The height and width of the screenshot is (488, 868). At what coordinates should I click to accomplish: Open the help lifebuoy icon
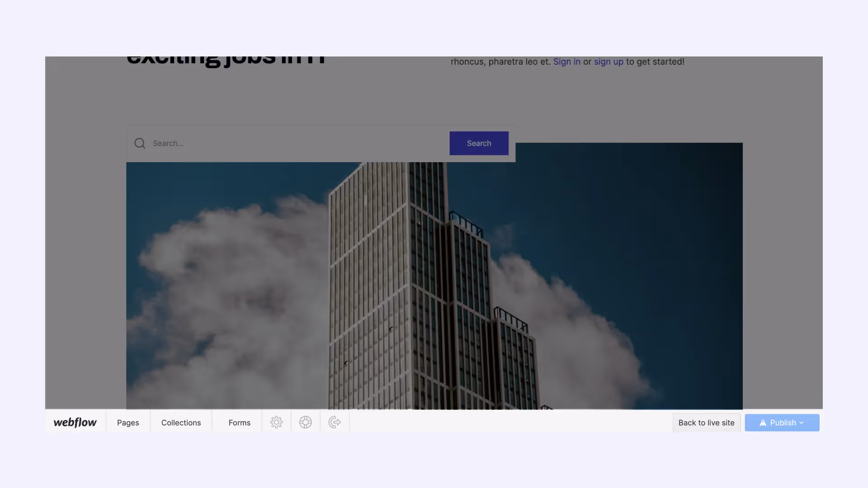306,422
